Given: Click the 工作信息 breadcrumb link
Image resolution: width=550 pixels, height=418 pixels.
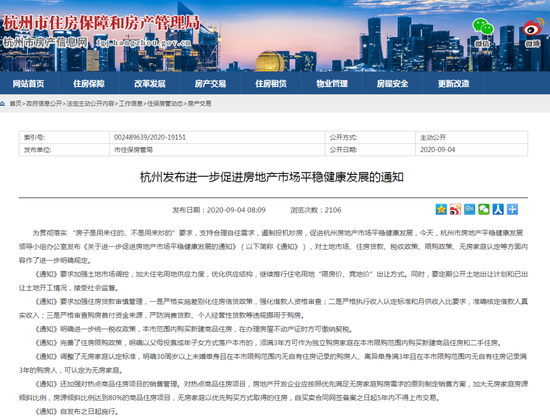Looking at the screenshot, I should 130,103.
